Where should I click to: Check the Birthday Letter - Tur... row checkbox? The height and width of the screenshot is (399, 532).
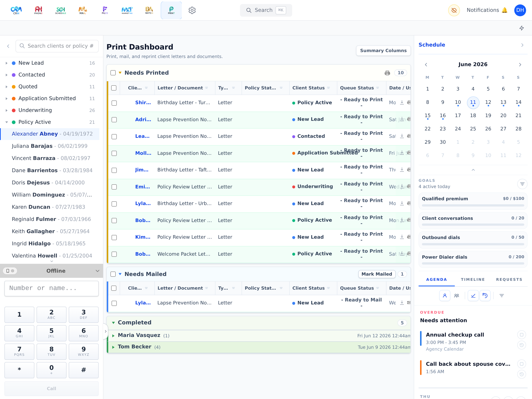(x=114, y=103)
